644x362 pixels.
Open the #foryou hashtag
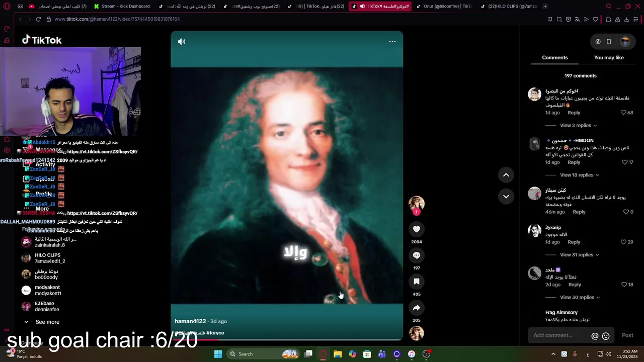tap(215, 333)
